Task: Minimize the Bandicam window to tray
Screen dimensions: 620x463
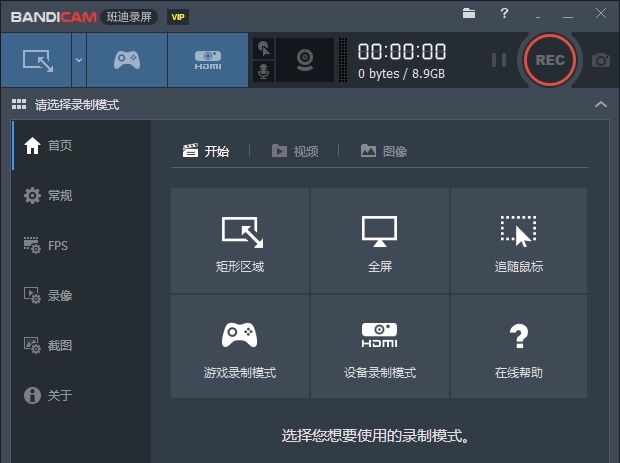Action: tap(538, 17)
